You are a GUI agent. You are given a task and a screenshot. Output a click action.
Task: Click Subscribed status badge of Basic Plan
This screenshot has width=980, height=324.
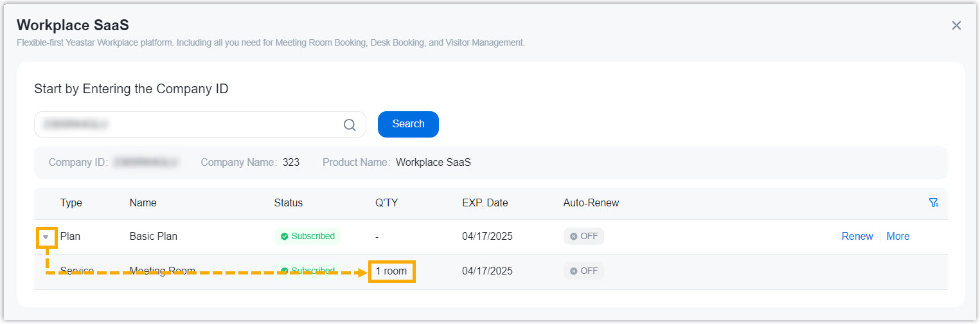307,237
